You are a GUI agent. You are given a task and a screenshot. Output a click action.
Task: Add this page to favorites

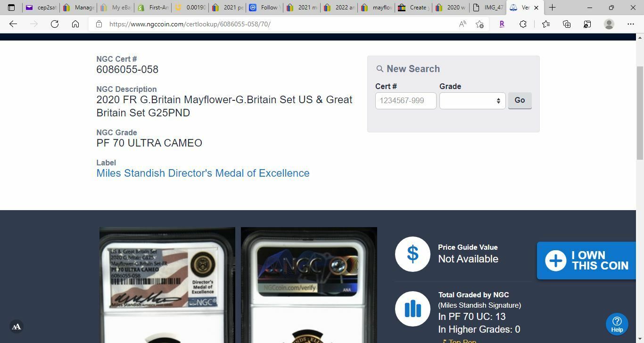[x=479, y=24]
